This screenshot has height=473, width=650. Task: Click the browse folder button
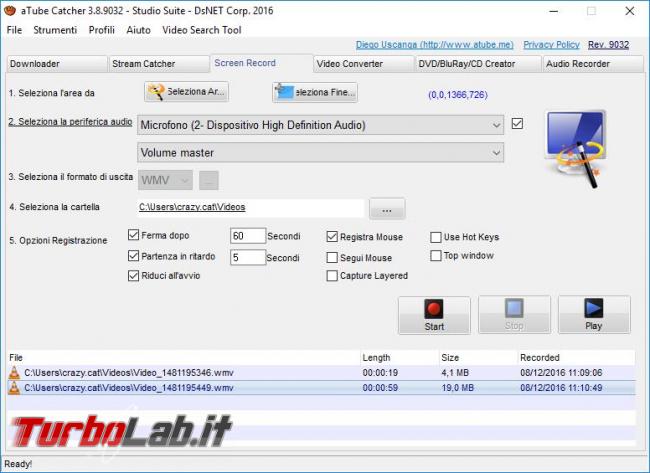[387, 209]
